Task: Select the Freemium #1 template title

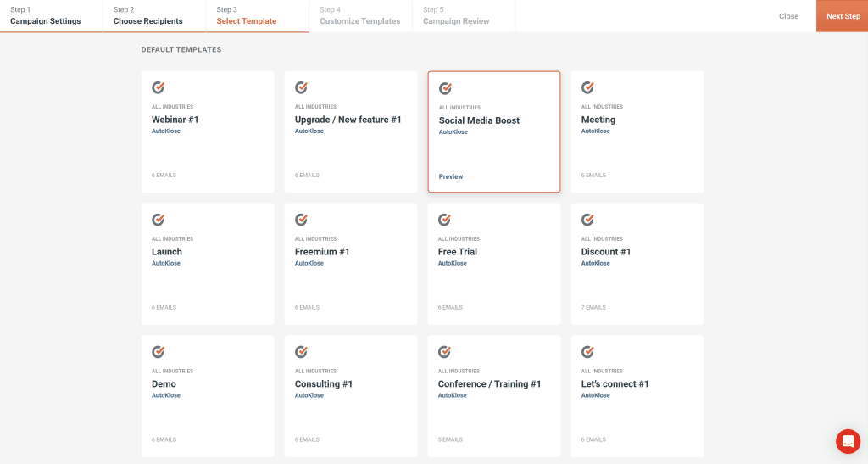Action: pyautogui.click(x=322, y=252)
